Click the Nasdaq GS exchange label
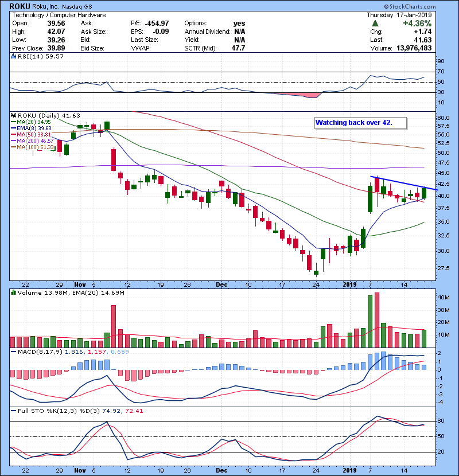Viewport: 459px width, 476px height. tap(77, 7)
